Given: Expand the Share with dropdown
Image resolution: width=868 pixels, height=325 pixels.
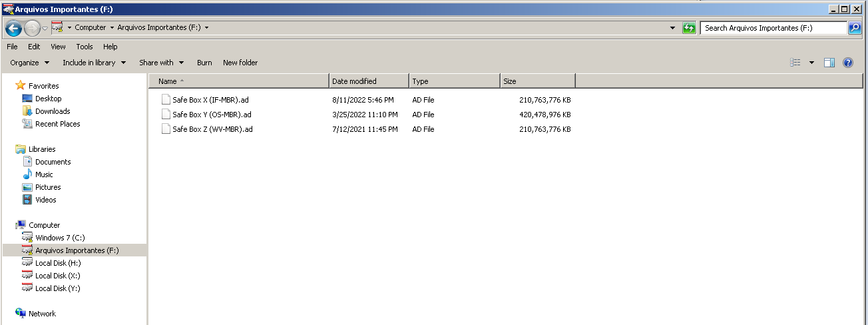Looking at the screenshot, I should point(162,63).
